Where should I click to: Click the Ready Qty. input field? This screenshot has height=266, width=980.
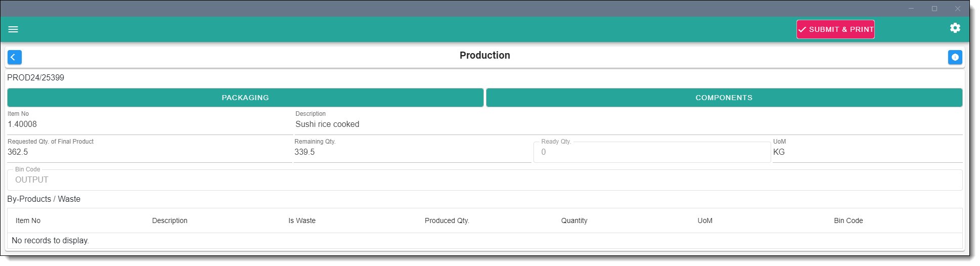[651, 152]
